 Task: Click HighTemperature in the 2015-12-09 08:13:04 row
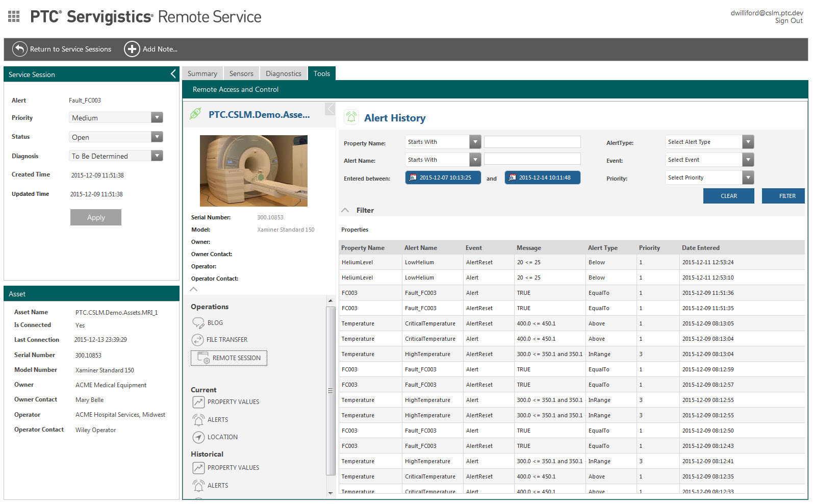click(427, 354)
